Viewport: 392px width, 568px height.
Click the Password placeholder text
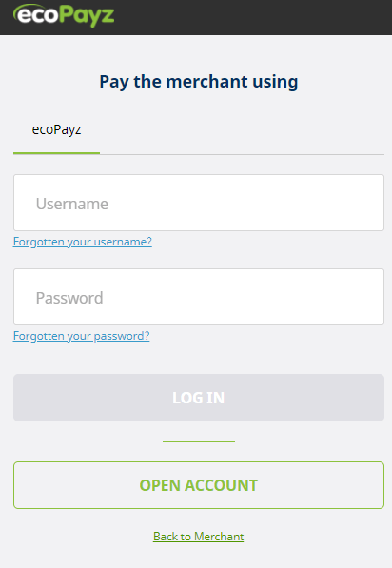[x=69, y=298]
